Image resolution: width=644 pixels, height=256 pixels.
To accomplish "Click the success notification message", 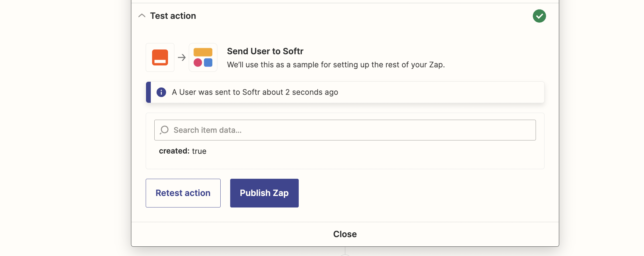I will pos(255,92).
